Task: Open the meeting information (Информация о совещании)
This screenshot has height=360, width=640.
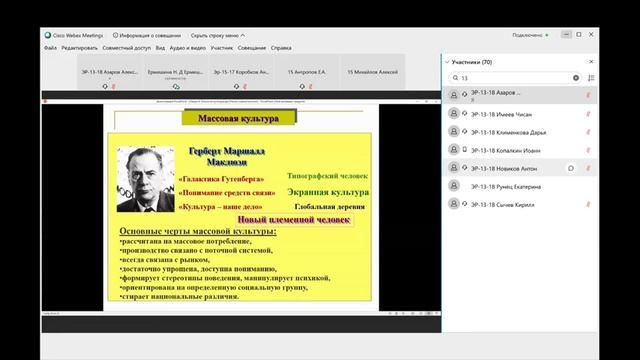Action: (x=147, y=35)
